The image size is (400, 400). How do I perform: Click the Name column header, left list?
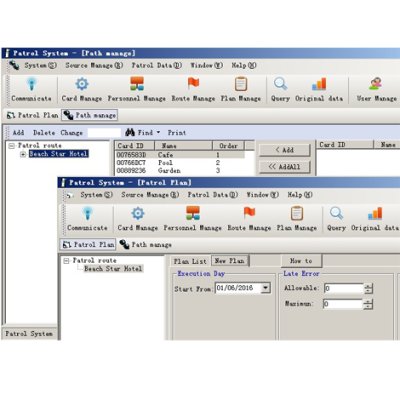183,146
